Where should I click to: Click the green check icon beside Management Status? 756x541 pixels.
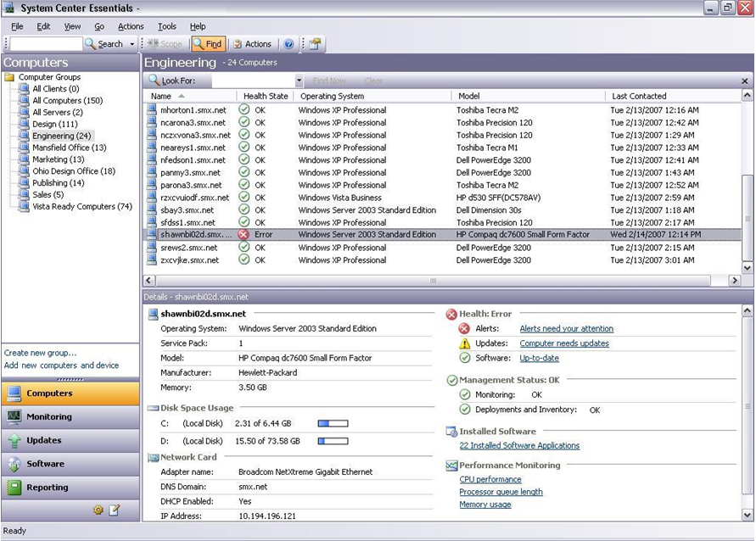[451, 381]
